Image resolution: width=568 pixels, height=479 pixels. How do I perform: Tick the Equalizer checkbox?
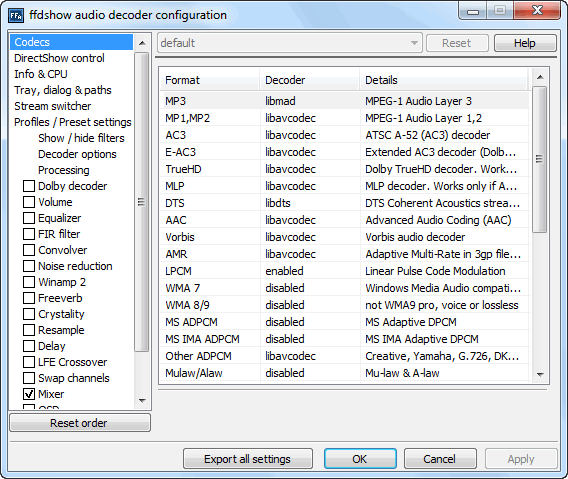click(29, 218)
